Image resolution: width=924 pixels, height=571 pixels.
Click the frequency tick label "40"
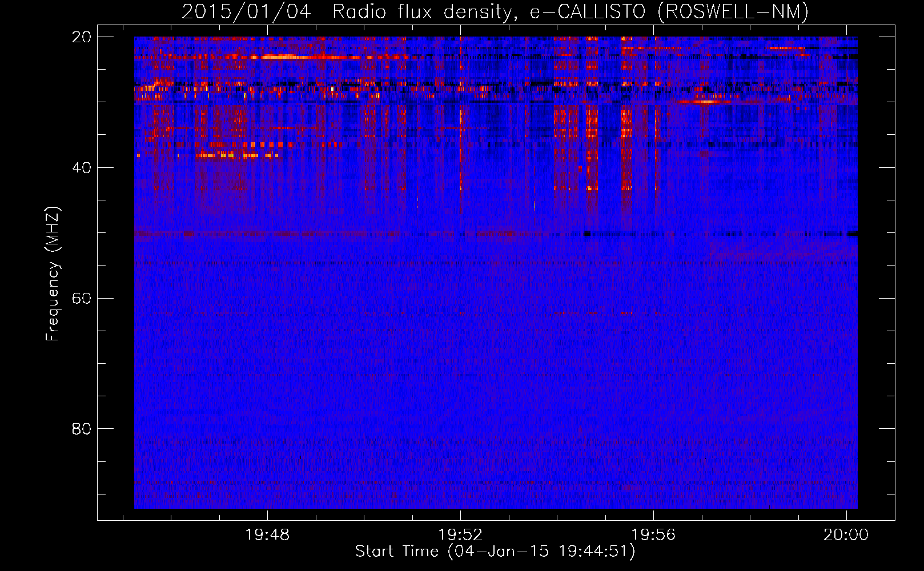82,168
